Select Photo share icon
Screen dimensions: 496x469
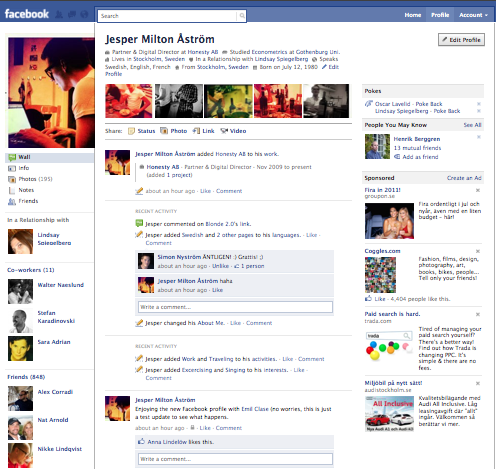pyautogui.click(x=164, y=131)
